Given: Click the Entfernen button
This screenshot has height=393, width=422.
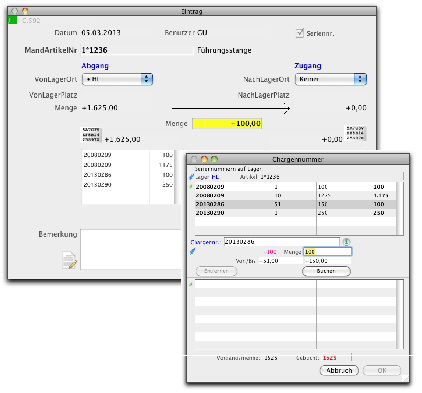Looking at the screenshot, I should pyautogui.click(x=216, y=271).
